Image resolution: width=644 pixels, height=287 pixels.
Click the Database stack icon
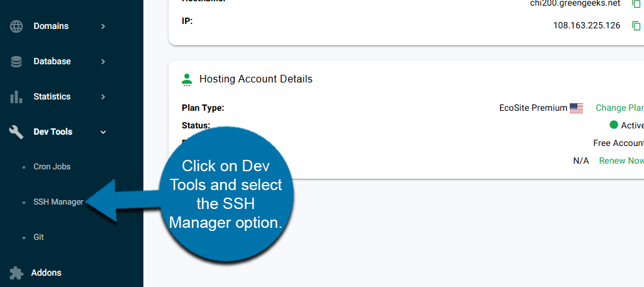[x=16, y=62]
